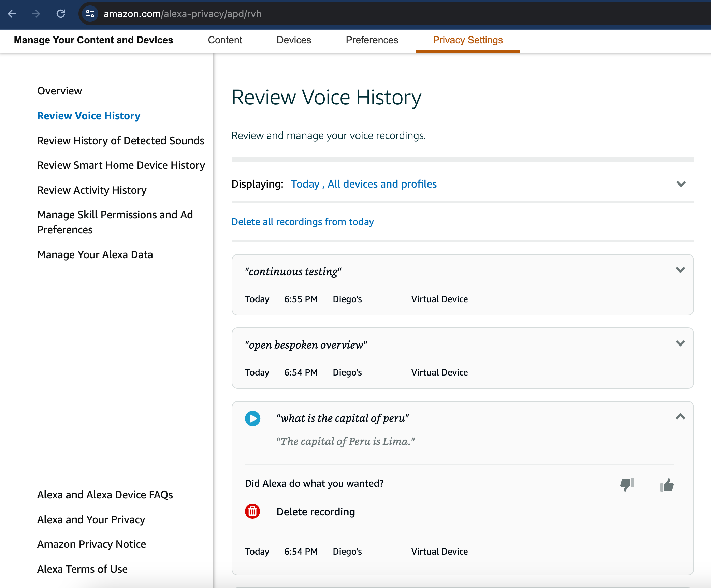Collapse the "what is the capital of peru" entry

pyautogui.click(x=680, y=416)
